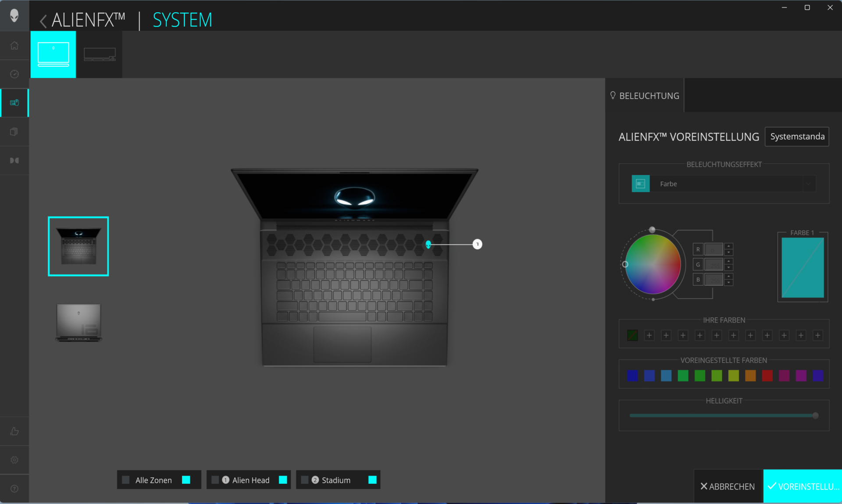Select the laptop device tab
The image size is (842, 504).
(x=53, y=54)
